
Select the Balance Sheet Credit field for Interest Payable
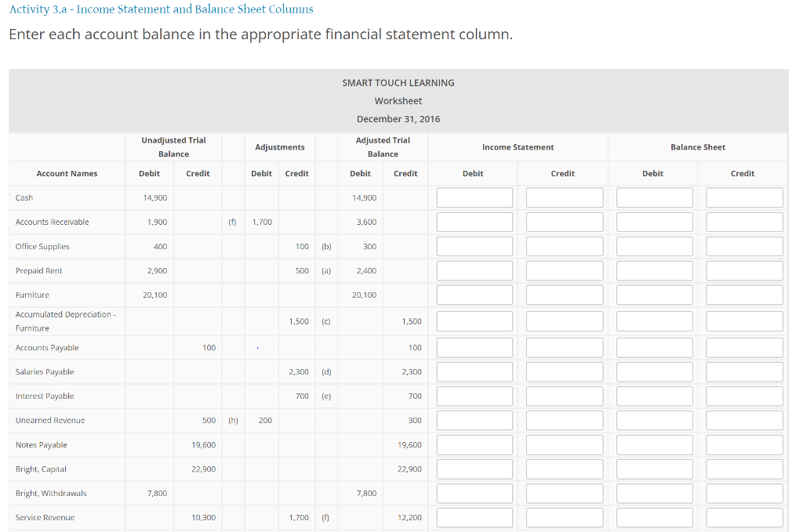[x=743, y=396]
